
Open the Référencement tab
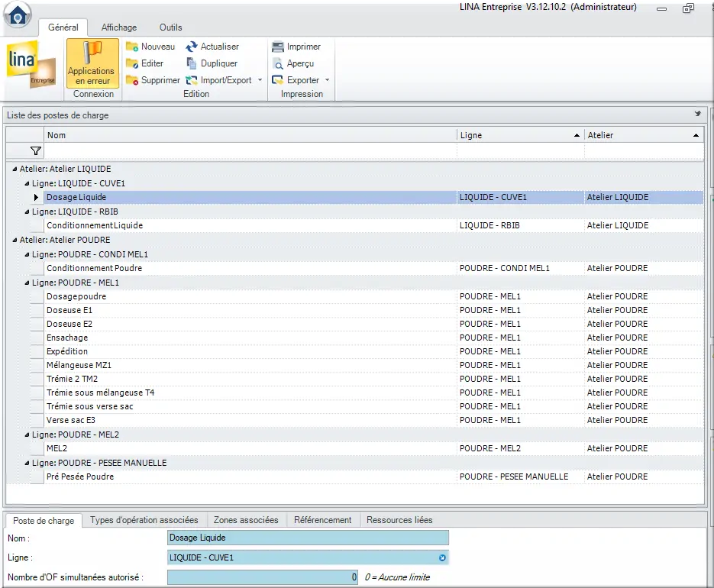[x=322, y=520]
